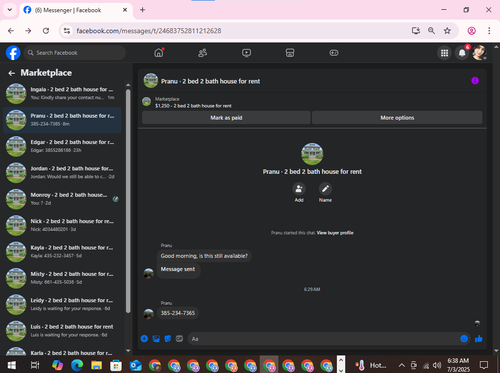Open the Friends icon in top nav
500x373 pixels.
203,53
